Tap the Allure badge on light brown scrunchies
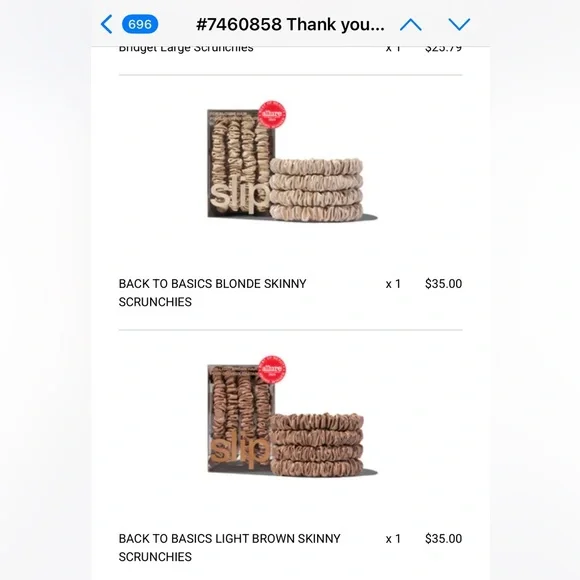Image resolution: width=580 pixels, height=580 pixels. tap(272, 369)
